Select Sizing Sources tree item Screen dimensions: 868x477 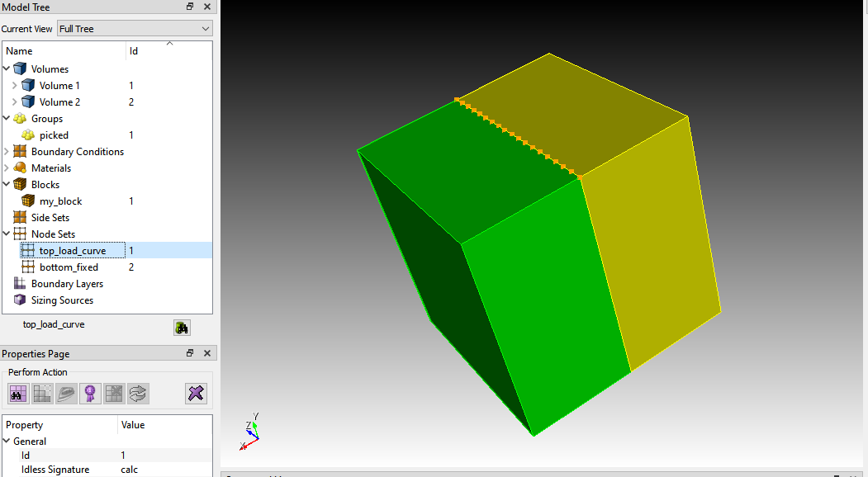click(x=62, y=300)
